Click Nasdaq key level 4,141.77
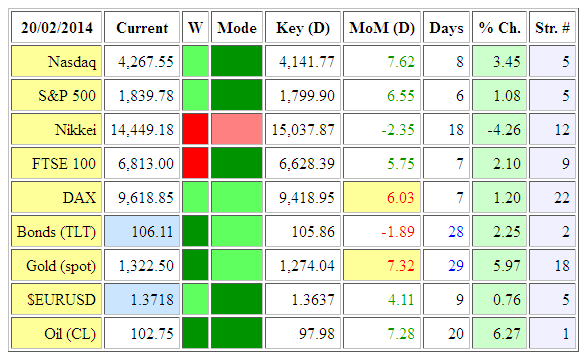The height and width of the screenshot is (360, 586). 303,61
